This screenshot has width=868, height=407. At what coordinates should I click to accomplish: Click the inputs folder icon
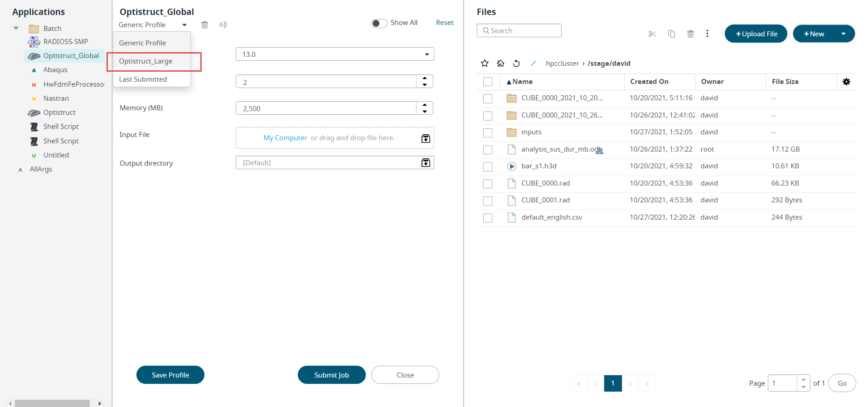pos(512,132)
